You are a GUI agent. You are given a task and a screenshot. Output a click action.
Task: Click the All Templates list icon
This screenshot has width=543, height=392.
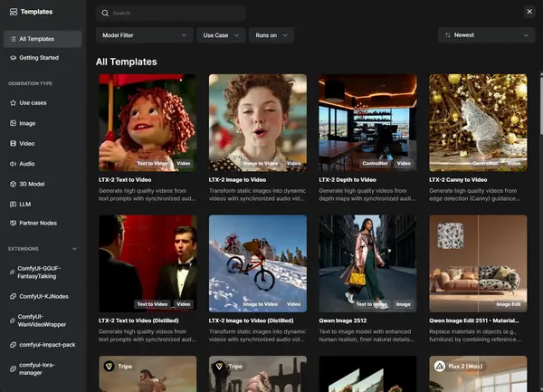(14, 39)
